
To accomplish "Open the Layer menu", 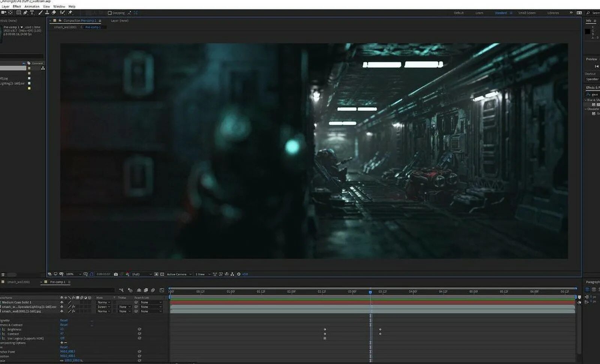I will coord(5,6).
